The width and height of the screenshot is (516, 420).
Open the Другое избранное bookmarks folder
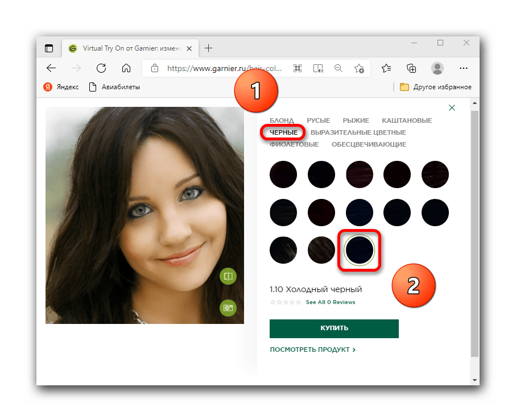click(x=435, y=87)
